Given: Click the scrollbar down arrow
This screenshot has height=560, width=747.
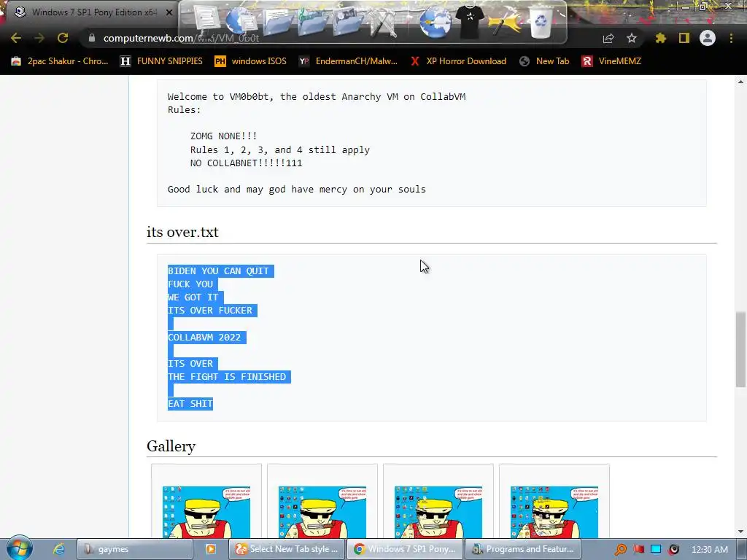Looking at the screenshot, I should point(740,532).
